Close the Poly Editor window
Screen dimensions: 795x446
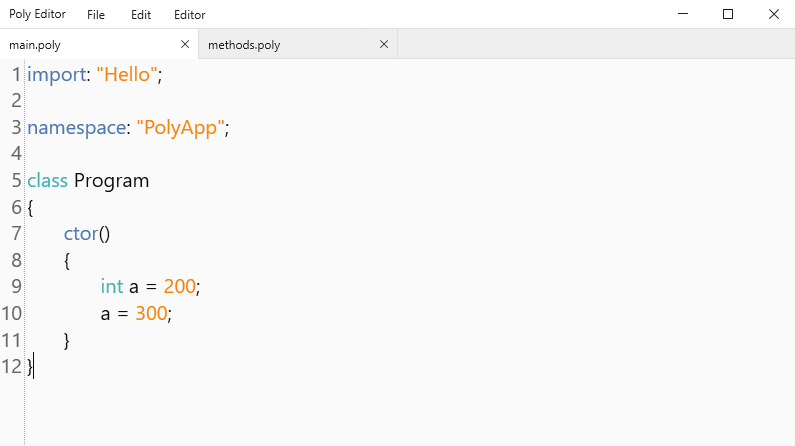(773, 14)
